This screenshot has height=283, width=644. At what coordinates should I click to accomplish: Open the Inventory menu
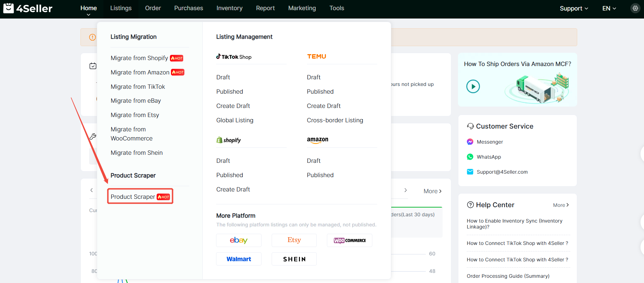point(229,8)
